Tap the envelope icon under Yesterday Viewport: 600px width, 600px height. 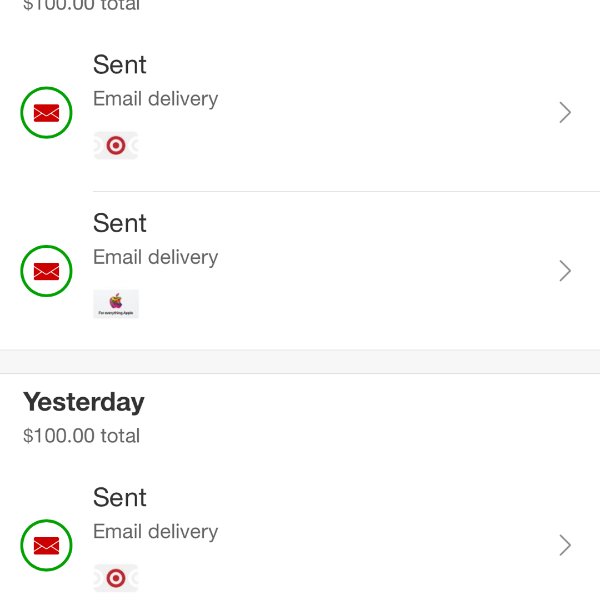pos(46,545)
